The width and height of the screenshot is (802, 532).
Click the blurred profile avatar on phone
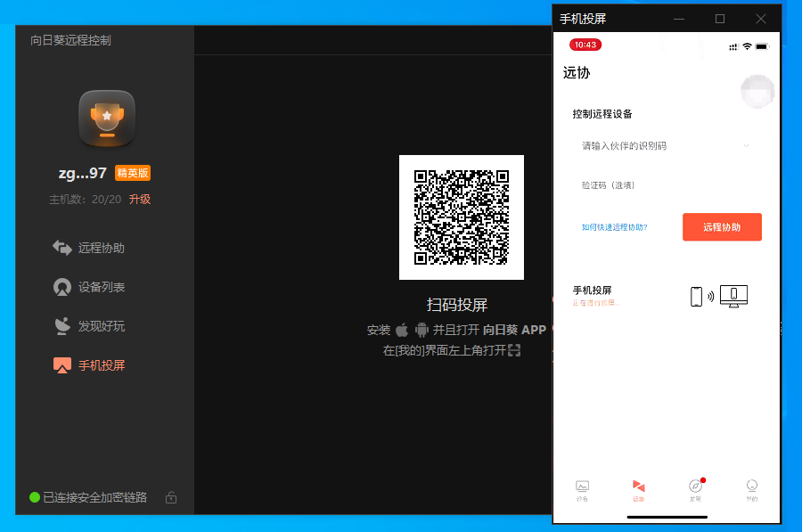[757, 92]
